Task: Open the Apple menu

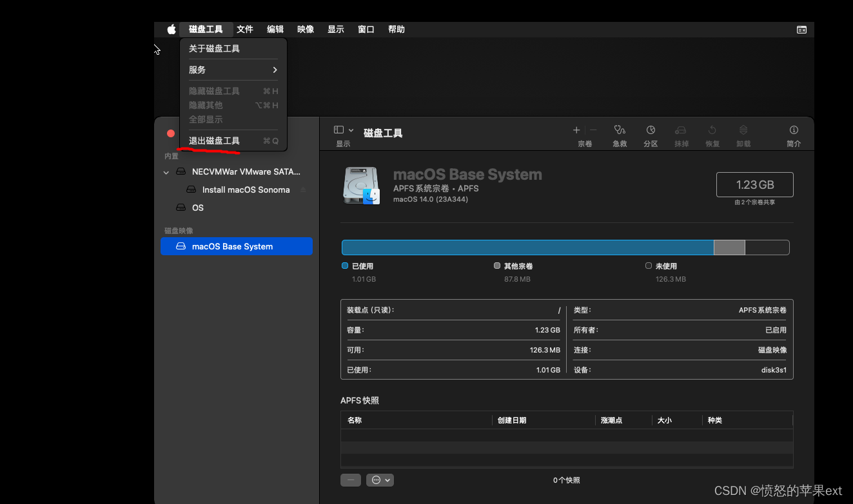Action: (x=172, y=29)
